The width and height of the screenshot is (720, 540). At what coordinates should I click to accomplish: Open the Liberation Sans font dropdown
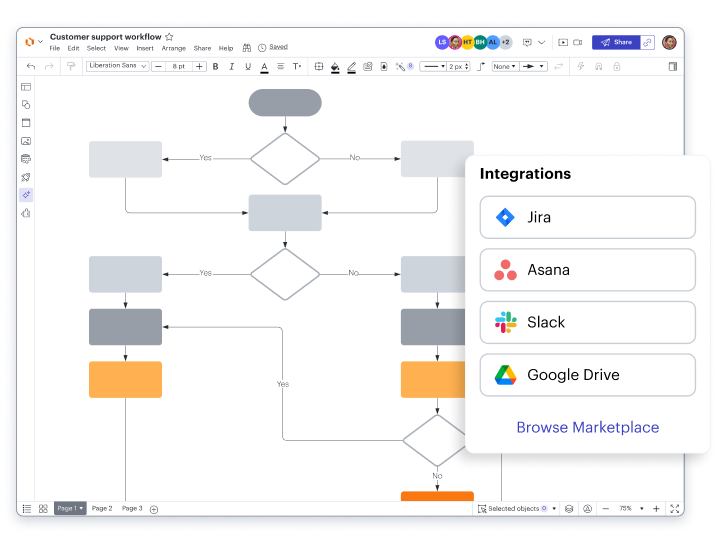117,67
